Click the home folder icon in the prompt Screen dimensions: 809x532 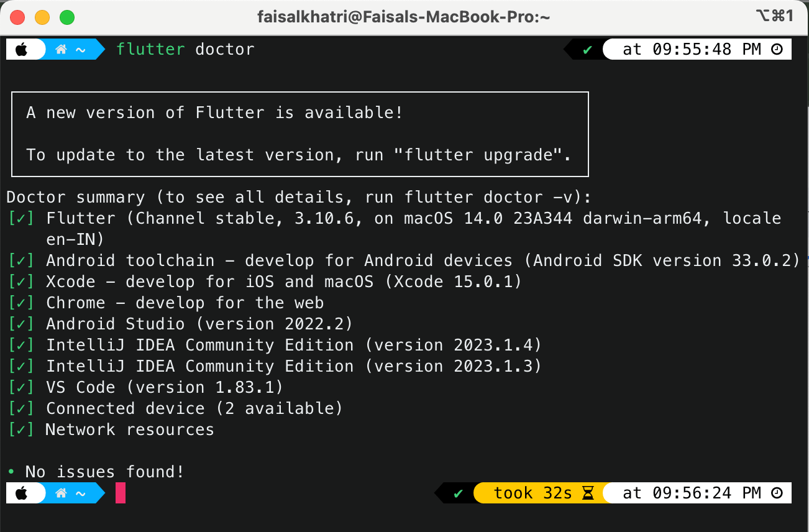(61, 49)
